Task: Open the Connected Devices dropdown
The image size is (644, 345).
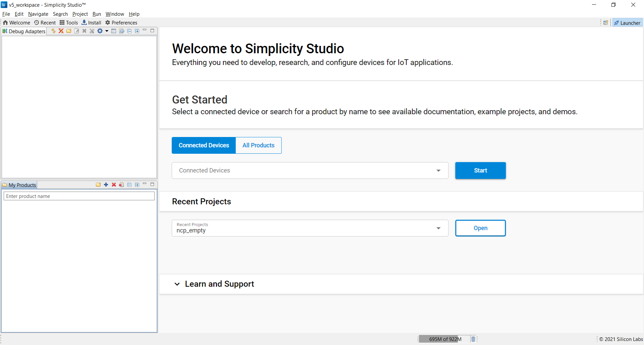Action: [x=438, y=170]
